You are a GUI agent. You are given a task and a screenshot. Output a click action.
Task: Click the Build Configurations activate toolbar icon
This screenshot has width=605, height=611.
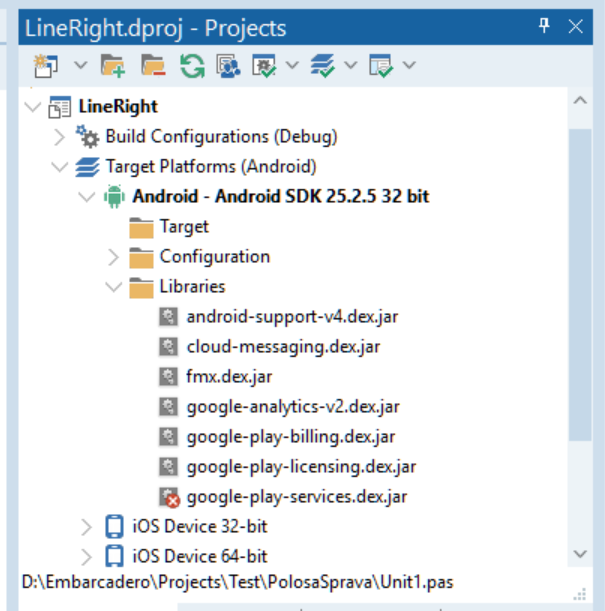click(265, 65)
